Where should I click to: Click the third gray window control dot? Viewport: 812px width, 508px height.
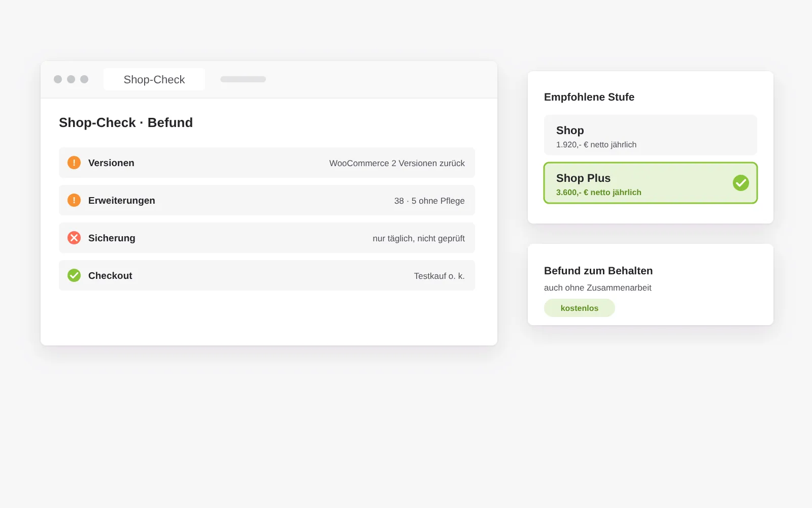pyautogui.click(x=84, y=79)
